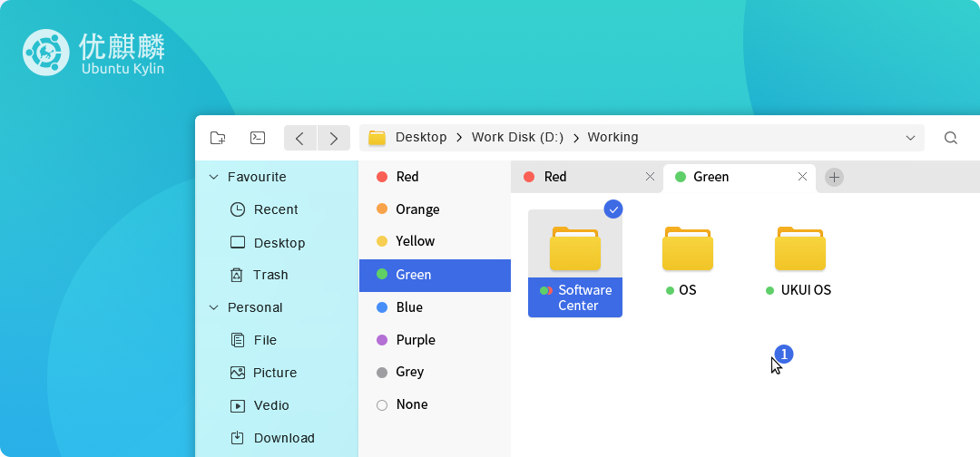Image resolution: width=980 pixels, height=457 pixels.
Task: Click the new folder icon in toolbar
Action: point(218,138)
